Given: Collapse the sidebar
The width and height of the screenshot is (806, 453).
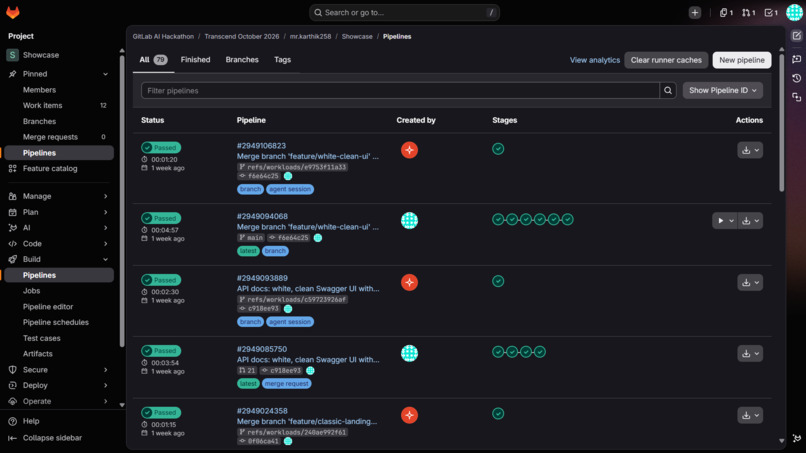Looking at the screenshot, I should tap(45, 438).
